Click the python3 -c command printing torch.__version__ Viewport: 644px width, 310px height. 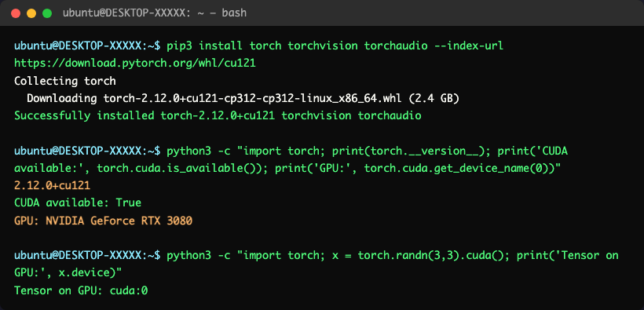pyautogui.click(x=367, y=151)
